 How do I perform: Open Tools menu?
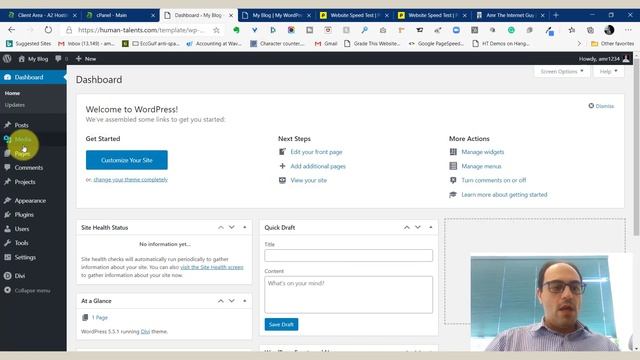21,243
